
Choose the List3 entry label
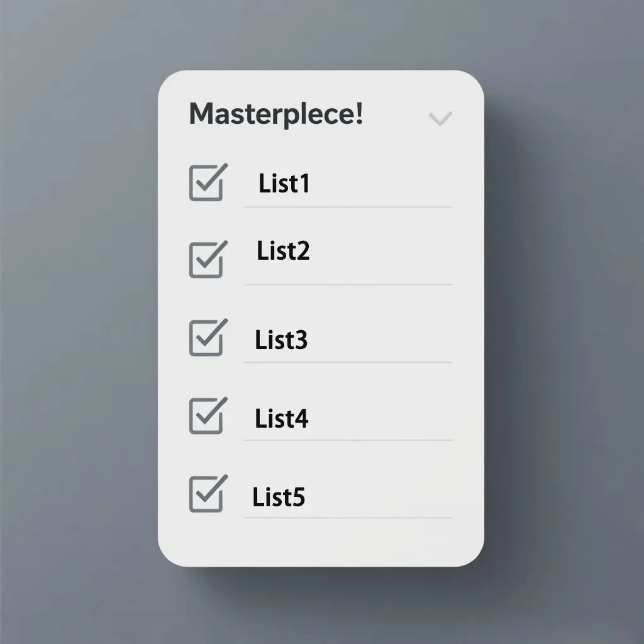pos(281,340)
